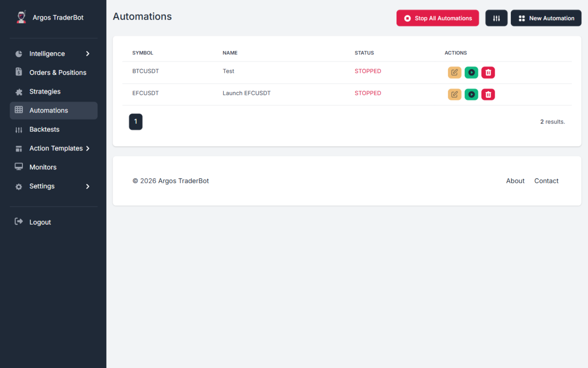Image resolution: width=588 pixels, height=368 pixels.
Task: Start the Launch EFCUSDT automation
Action: pyautogui.click(x=471, y=94)
